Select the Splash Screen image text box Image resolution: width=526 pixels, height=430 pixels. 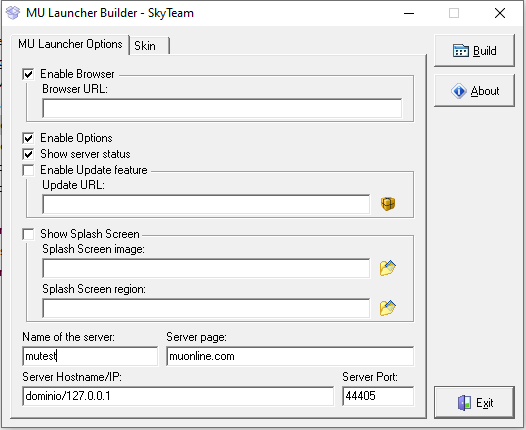[x=206, y=268]
